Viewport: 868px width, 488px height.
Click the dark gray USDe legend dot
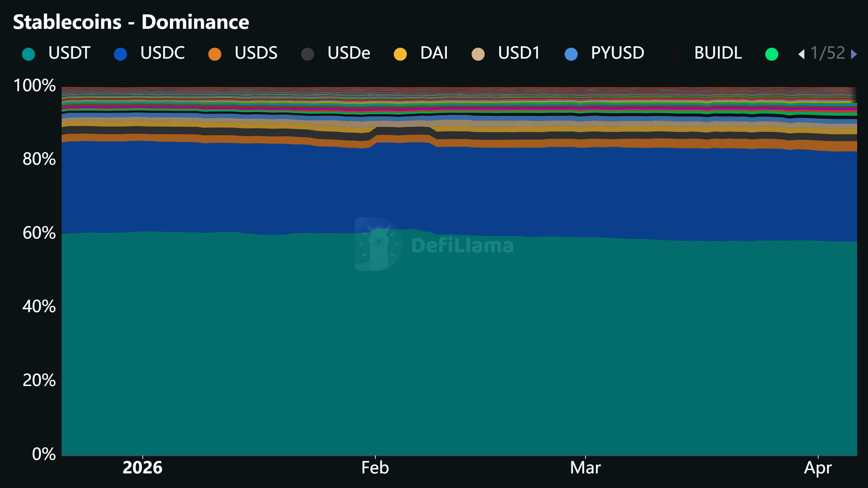click(308, 54)
